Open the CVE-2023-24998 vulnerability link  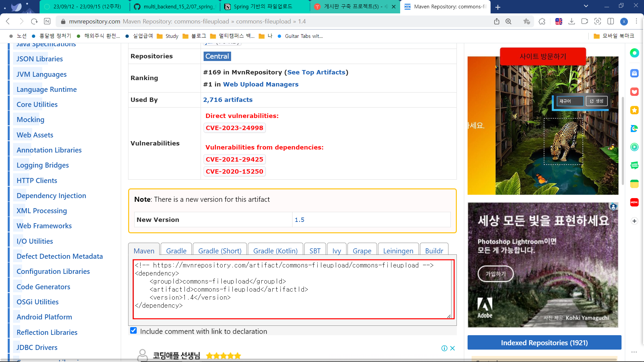(234, 128)
